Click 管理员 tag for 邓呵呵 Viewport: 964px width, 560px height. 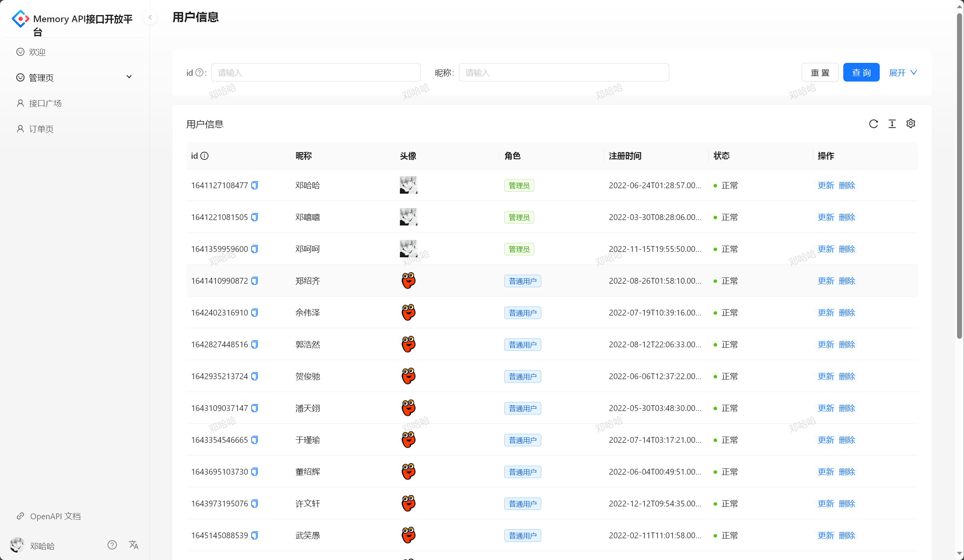click(519, 249)
